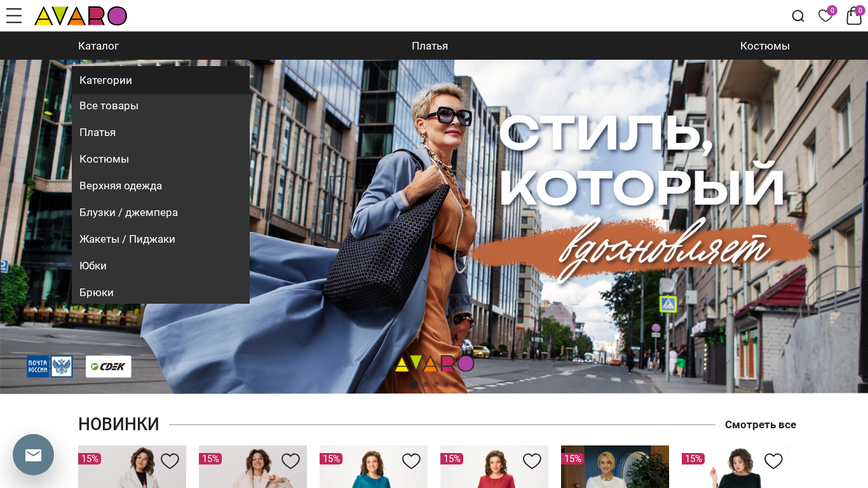The width and height of the screenshot is (868, 488).
Task: Expand the Каталог dropdown menu
Action: coord(98,46)
